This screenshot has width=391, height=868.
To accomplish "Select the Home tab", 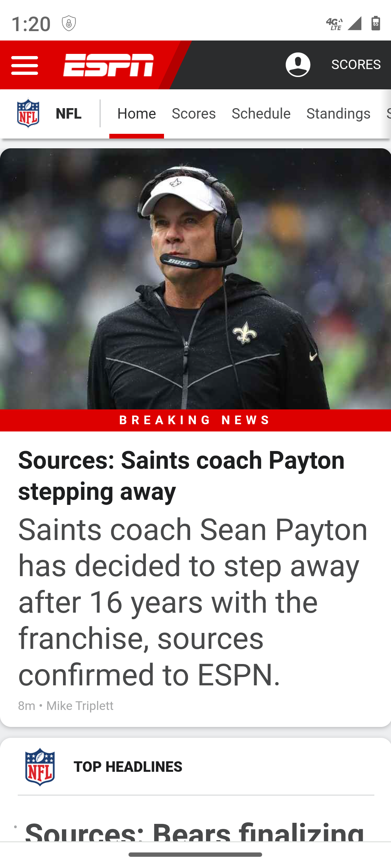I will tap(136, 114).
